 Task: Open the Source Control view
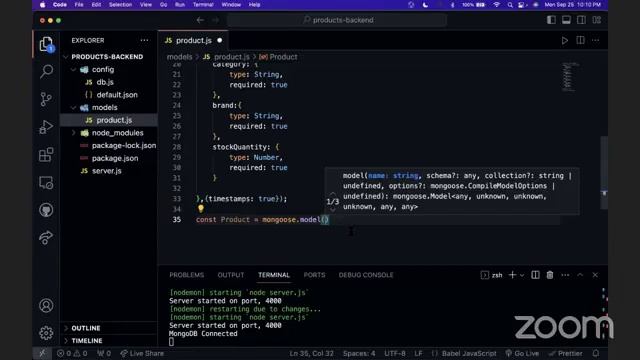click(x=46, y=99)
